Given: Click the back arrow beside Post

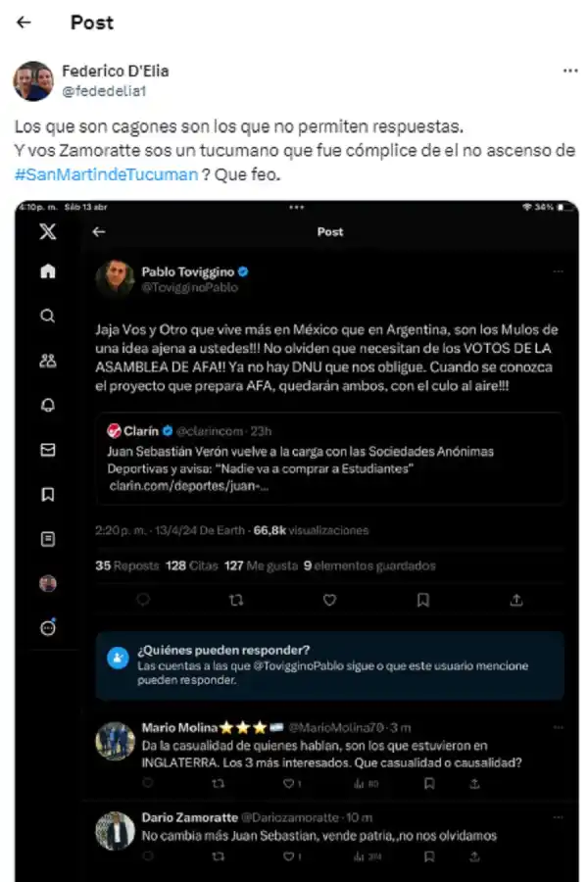Looking at the screenshot, I should tap(24, 23).
